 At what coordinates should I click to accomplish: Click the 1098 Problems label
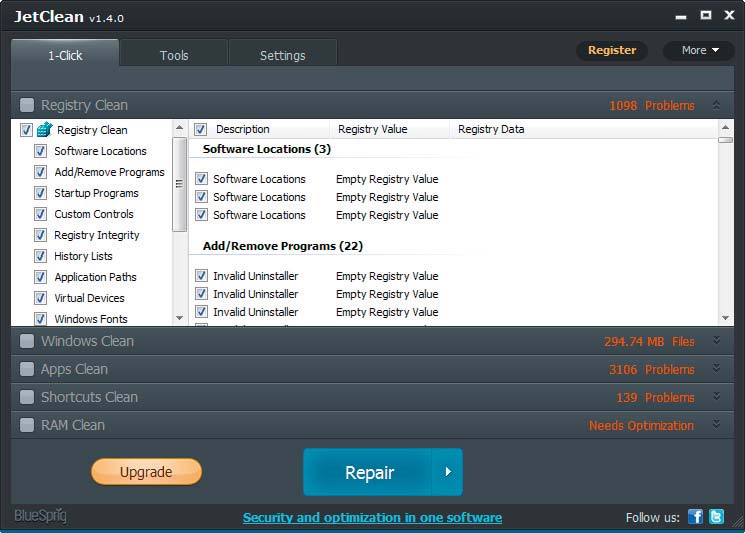pos(652,105)
